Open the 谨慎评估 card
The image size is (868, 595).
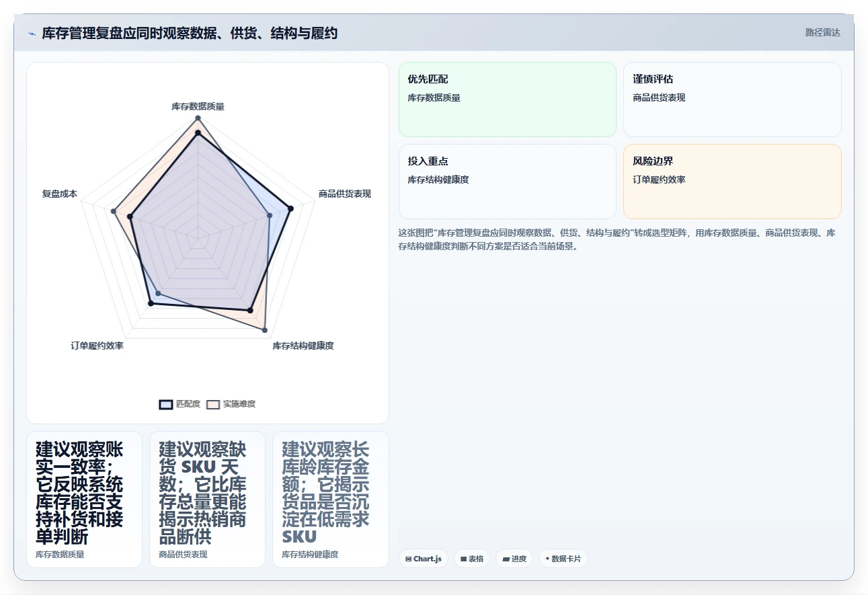coord(732,100)
